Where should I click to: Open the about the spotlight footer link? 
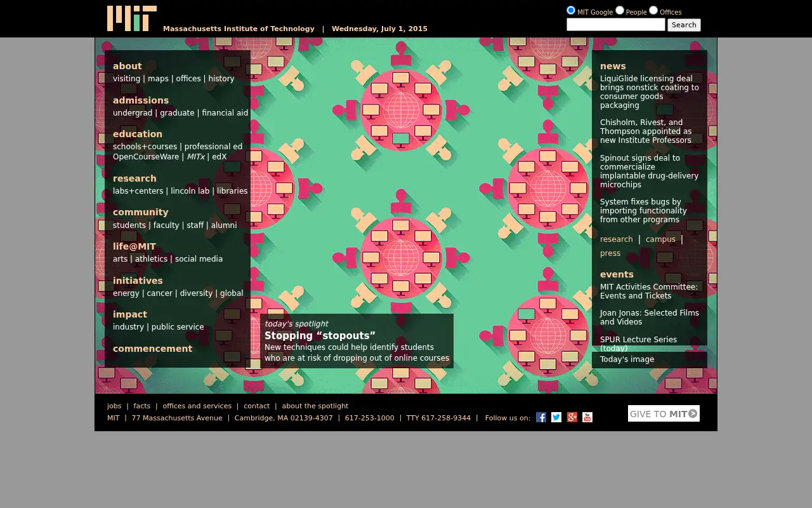pyautogui.click(x=315, y=406)
